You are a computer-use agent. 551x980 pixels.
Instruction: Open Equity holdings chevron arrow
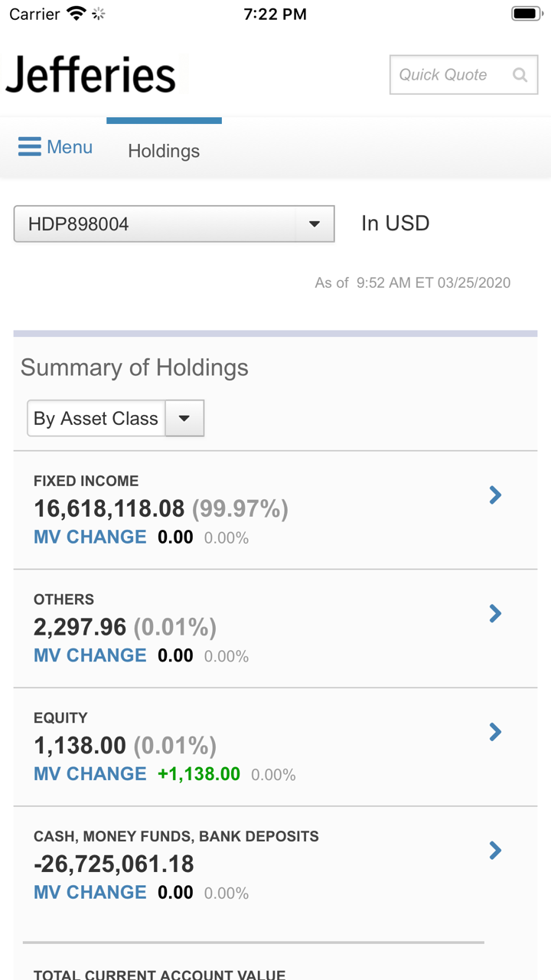tap(495, 732)
